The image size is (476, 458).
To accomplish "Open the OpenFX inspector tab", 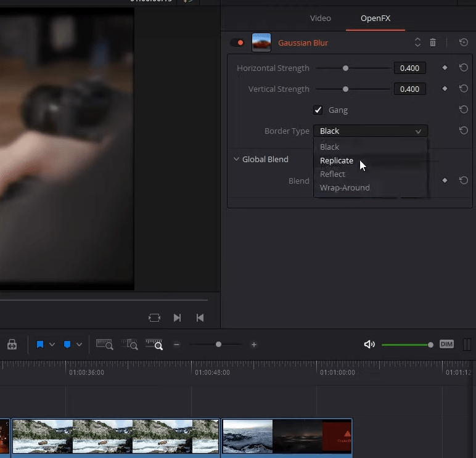I will (x=375, y=18).
